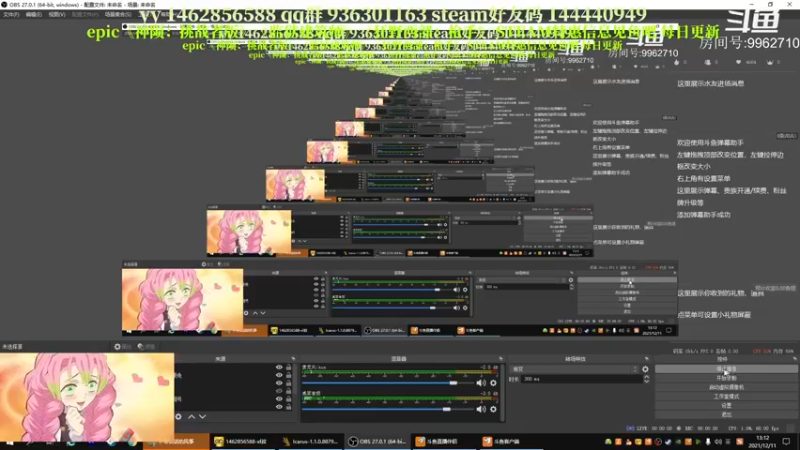Pop out the audio mixer dock

pyautogui.click(x=501, y=359)
